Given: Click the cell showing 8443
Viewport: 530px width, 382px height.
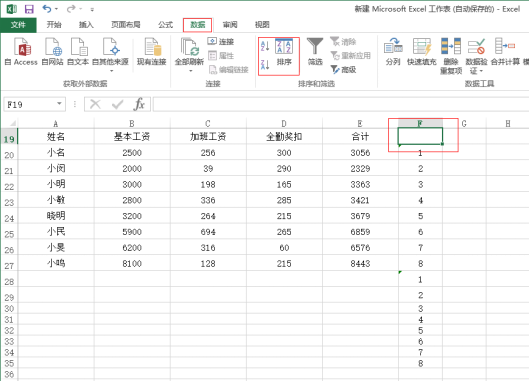Looking at the screenshot, I should click(x=360, y=263).
